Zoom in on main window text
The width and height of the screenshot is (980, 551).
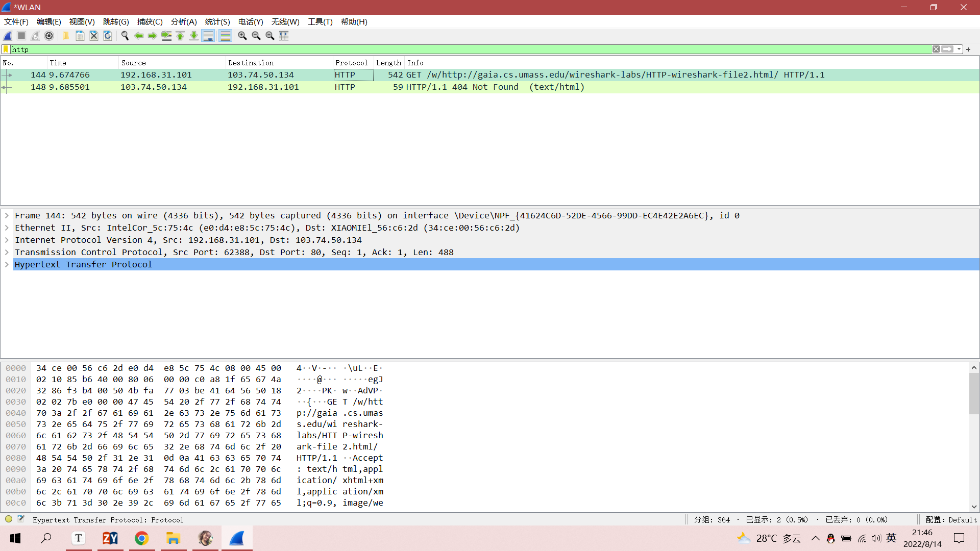(x=242, y=36)
